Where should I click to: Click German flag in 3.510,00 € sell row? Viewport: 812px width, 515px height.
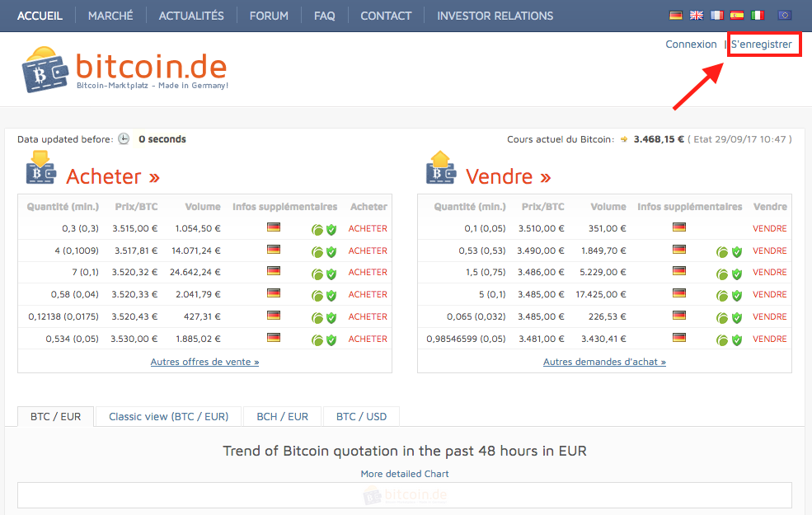tap(679, 227)
